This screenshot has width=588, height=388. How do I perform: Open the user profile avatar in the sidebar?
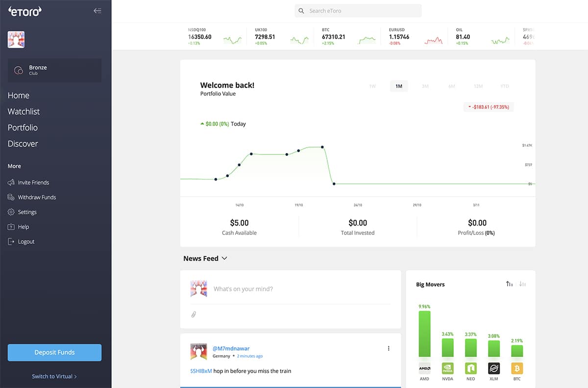pos(16,39)
